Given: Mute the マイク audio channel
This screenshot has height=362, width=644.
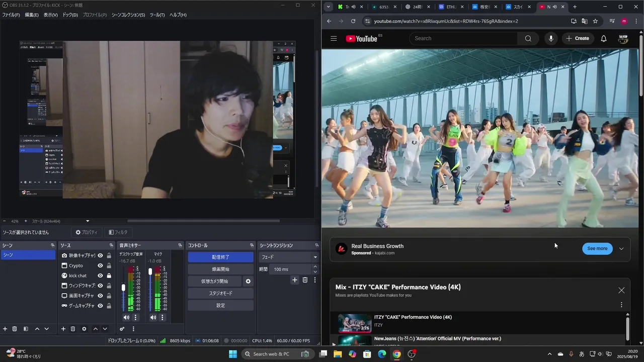Looking at the screenshot, I should point(153,317).
